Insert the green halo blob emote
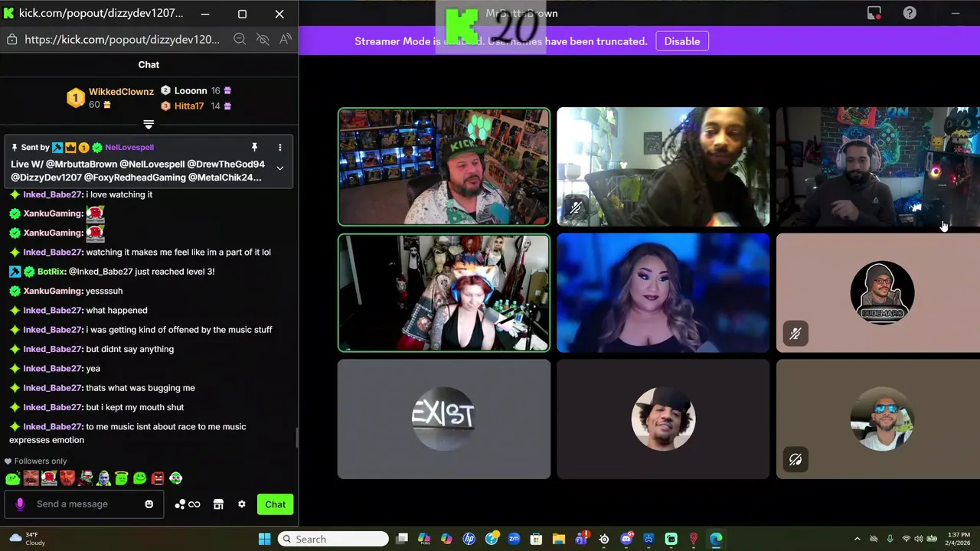 coord(122,478)
